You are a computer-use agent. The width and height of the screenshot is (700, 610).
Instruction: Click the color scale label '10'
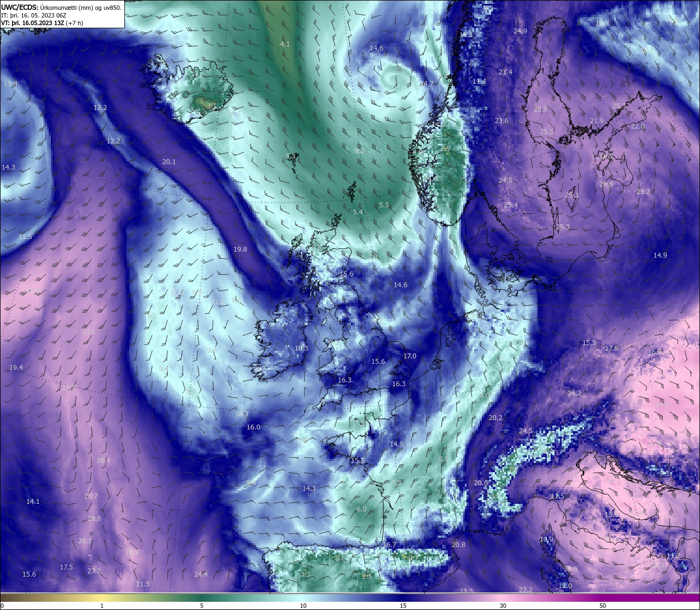pos(302,606)
